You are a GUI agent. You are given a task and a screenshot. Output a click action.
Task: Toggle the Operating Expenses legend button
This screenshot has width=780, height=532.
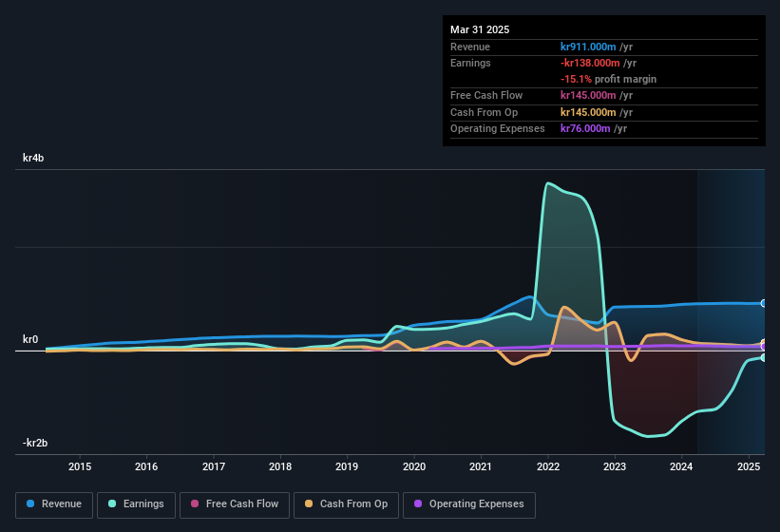click(469, 504)
